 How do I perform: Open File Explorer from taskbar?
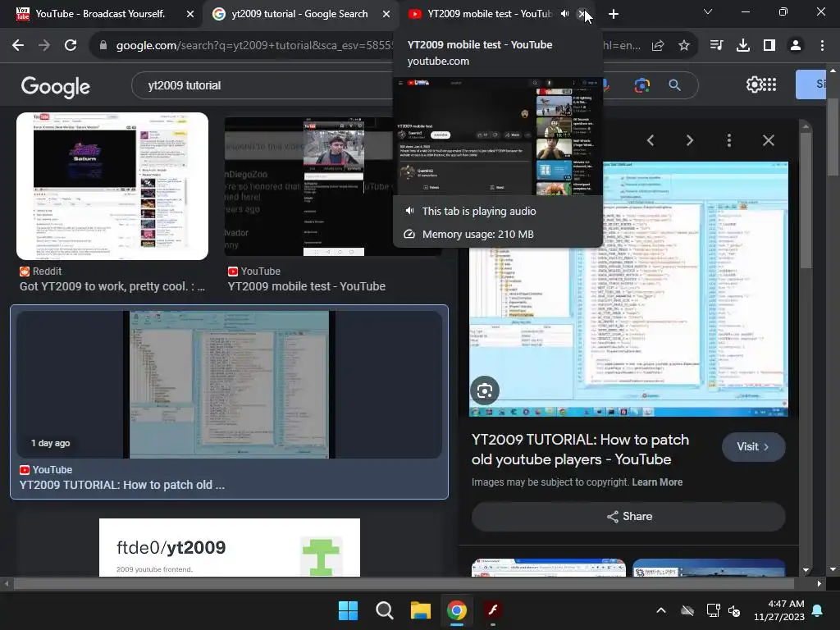tap(421, 610)
